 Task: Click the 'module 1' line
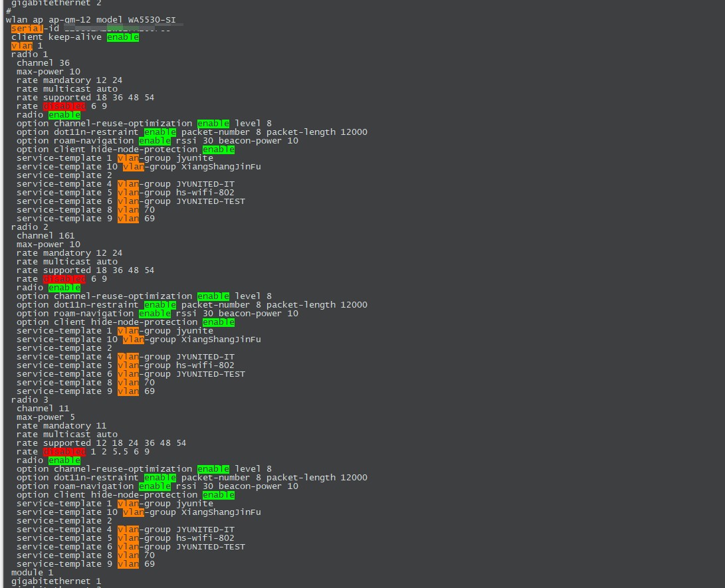(32, 573)
